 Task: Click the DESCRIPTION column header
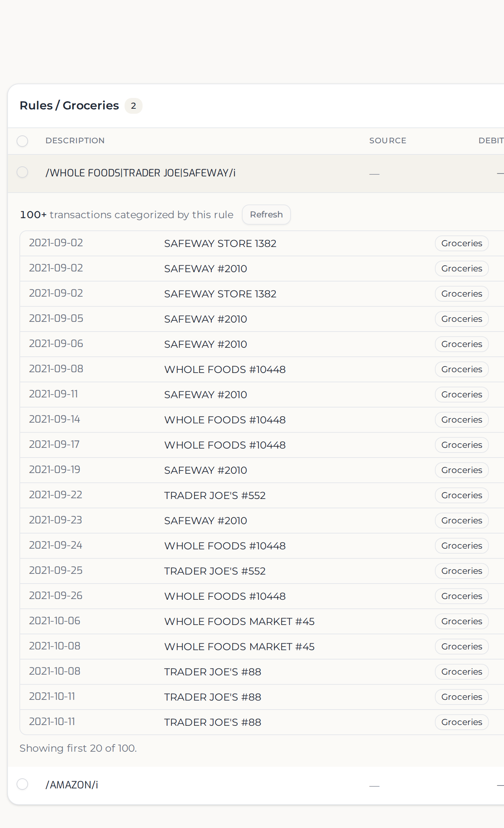click(75, 141)
